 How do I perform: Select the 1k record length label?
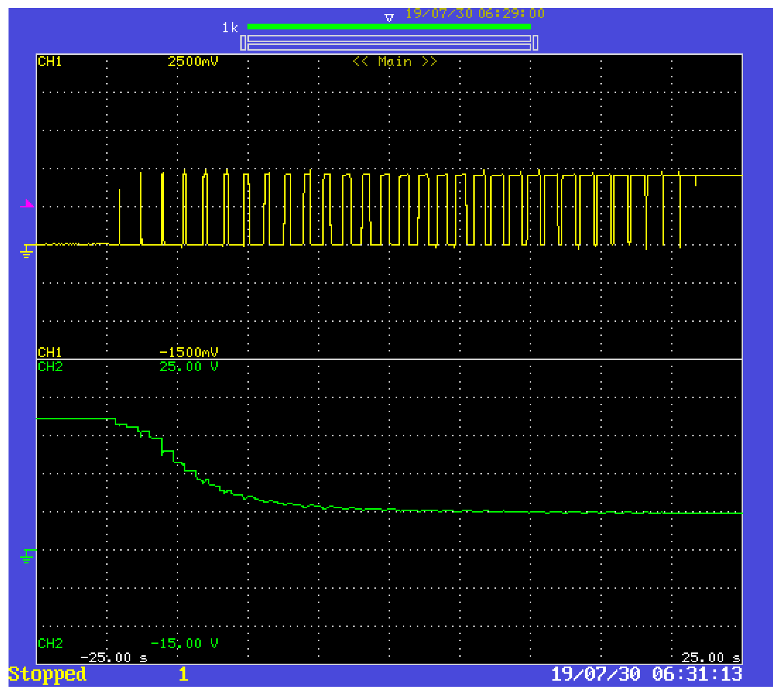(230, 28)
